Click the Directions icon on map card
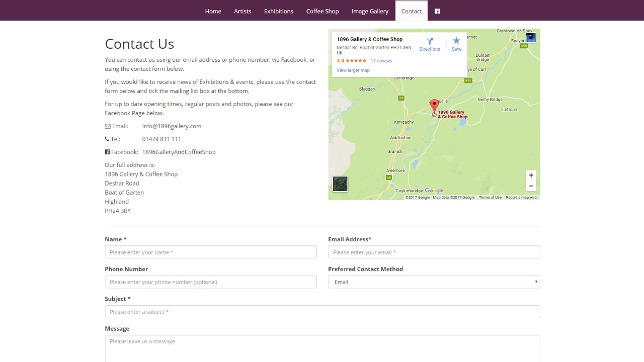Viewport: 644px width, 362px height. point(430,44)
